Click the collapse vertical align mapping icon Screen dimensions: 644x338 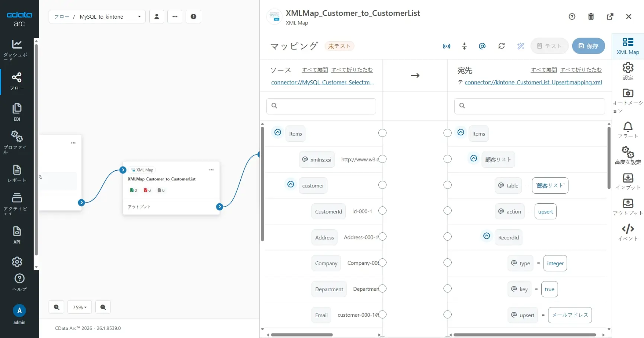[x=464, y=46]
